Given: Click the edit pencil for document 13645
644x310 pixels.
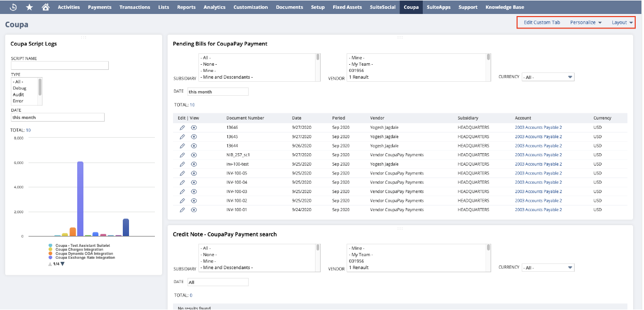Looking at the screenshot, I should click(x=182, y=137).
